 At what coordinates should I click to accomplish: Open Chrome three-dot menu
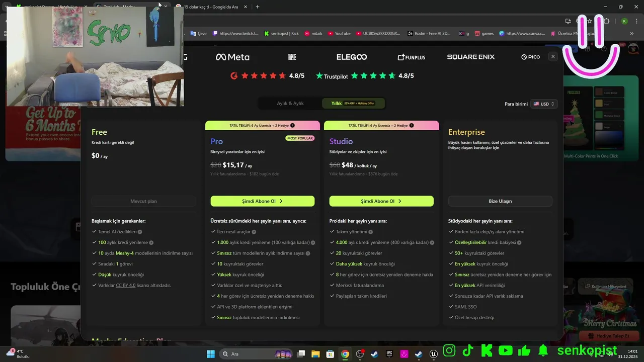pos(636,21)
